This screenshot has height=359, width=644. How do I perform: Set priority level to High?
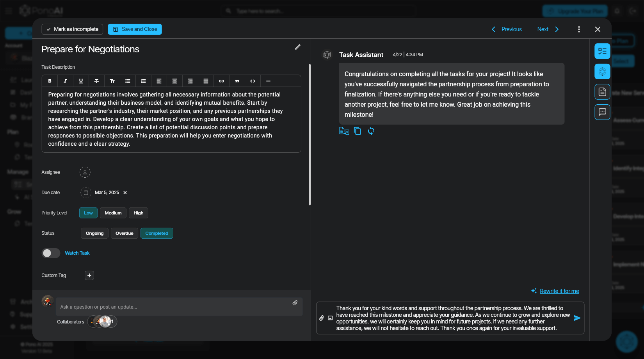pyautogui.click(x=139, y=213)
